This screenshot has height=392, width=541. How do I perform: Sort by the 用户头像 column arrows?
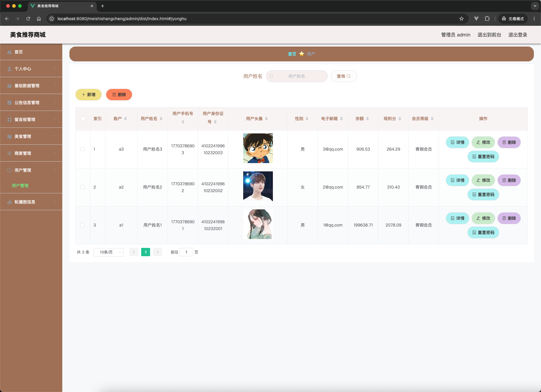pos(266,119)
